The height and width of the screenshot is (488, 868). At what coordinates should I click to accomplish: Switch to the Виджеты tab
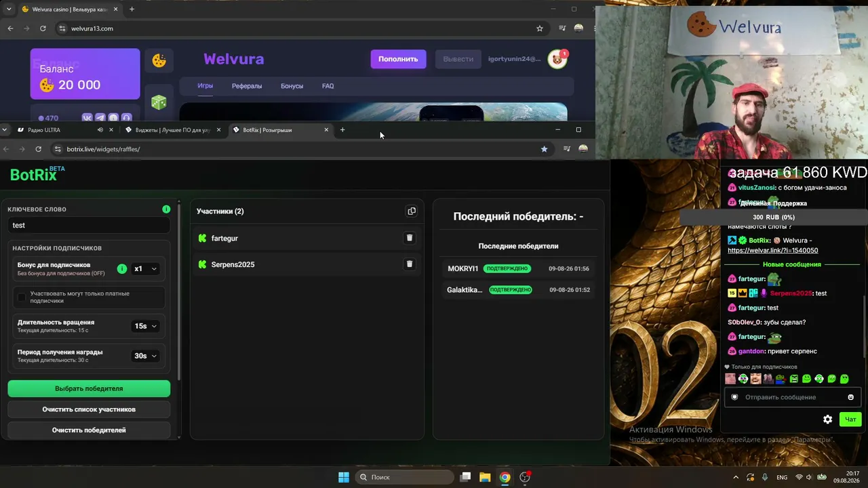click(174, 129)
